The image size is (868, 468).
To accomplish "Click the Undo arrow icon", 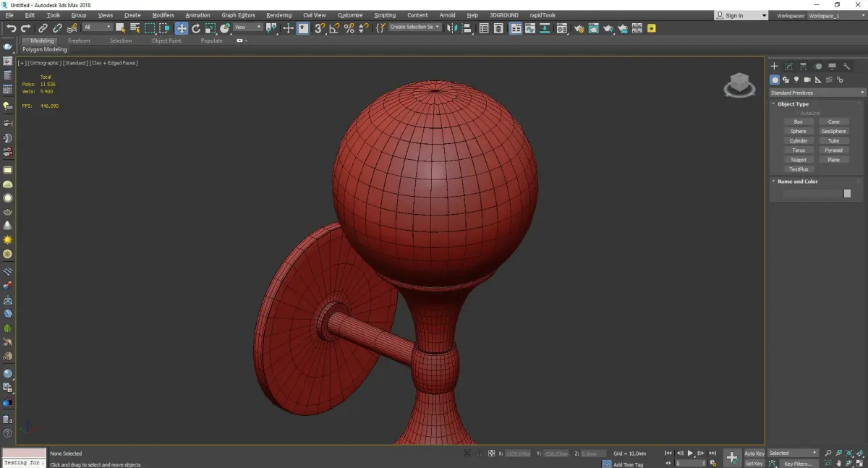I will coord(11,28).
